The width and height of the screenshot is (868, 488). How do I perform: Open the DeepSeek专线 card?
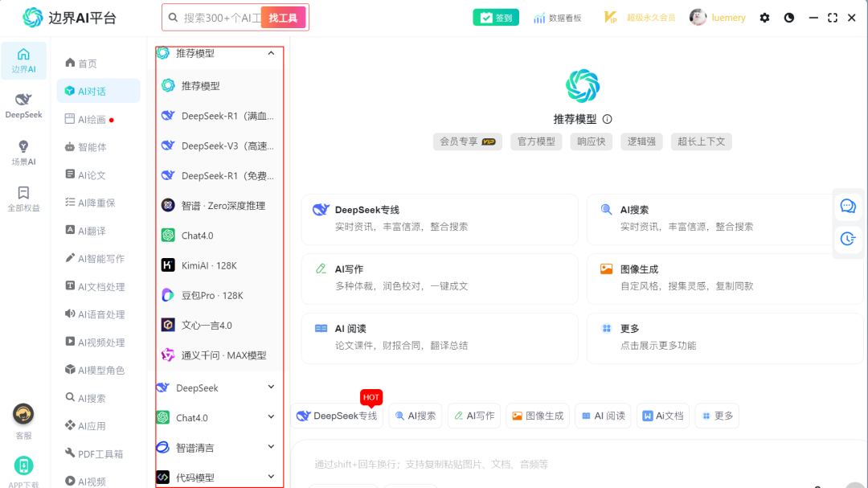click(440, 218)
